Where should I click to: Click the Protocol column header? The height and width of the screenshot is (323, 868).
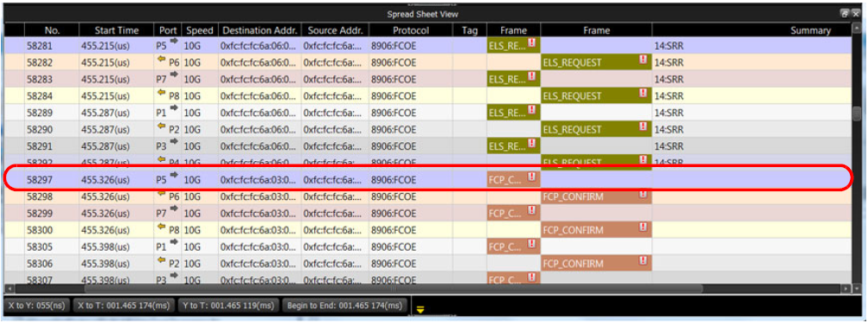411,30
